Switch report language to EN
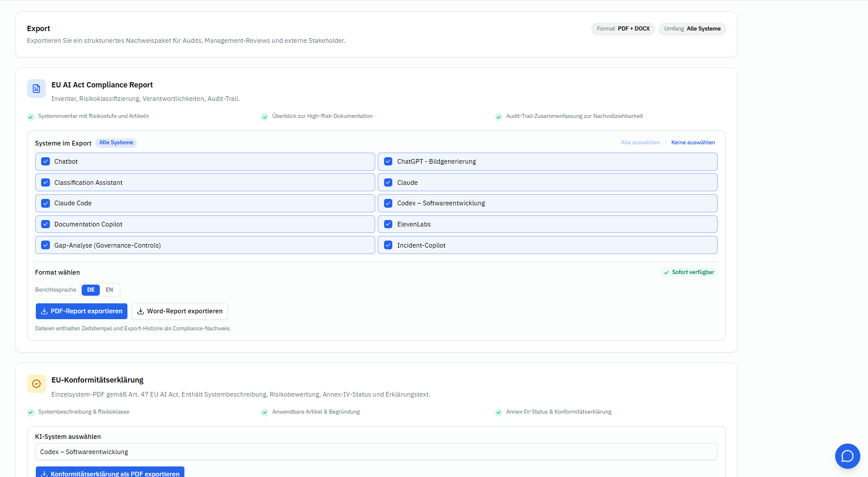The width and height of the screenshot is (868, 477). 109,290
